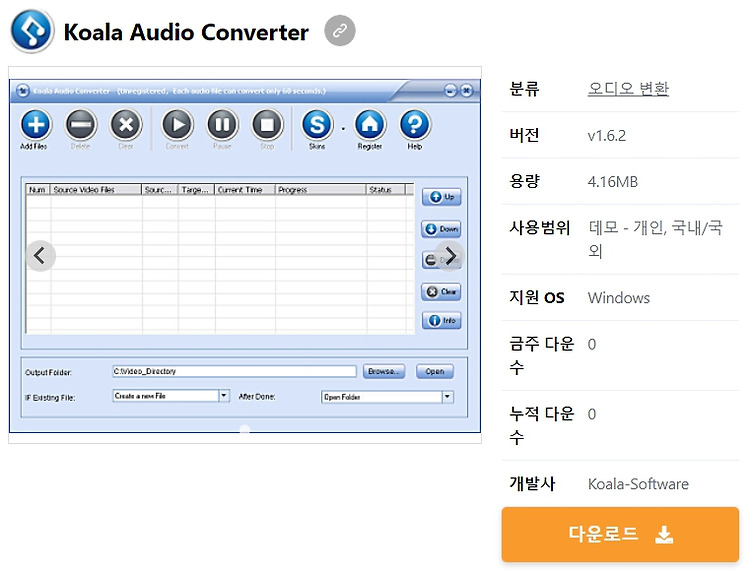The width and height of the screenshot is (750, 573).
Task: Show next screenshot with right chevron
Action: click(x=450, y=255)
